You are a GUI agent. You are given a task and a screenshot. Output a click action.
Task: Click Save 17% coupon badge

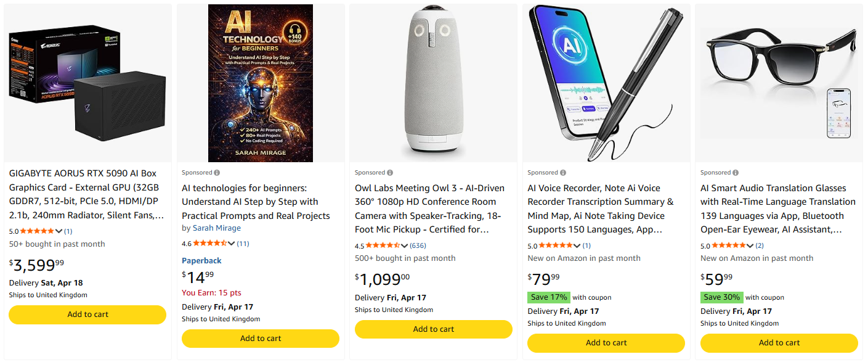548,297
